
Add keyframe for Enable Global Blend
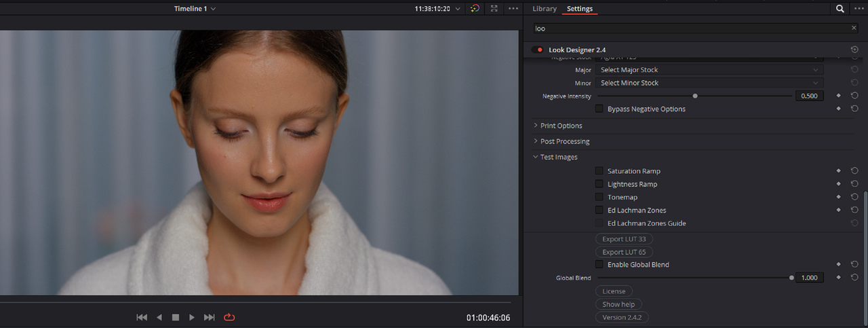[839, 264]
